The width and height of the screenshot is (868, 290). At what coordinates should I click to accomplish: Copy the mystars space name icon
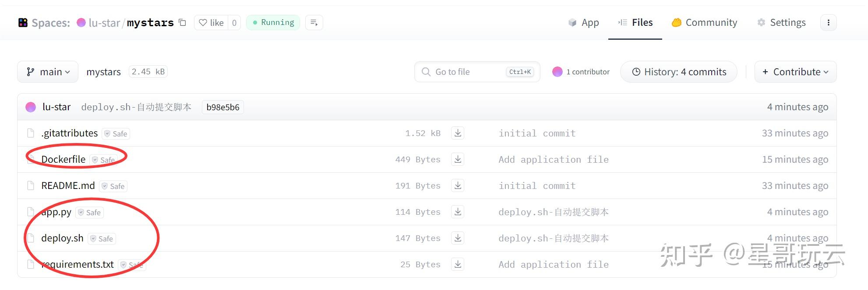(x=183, y=22)
